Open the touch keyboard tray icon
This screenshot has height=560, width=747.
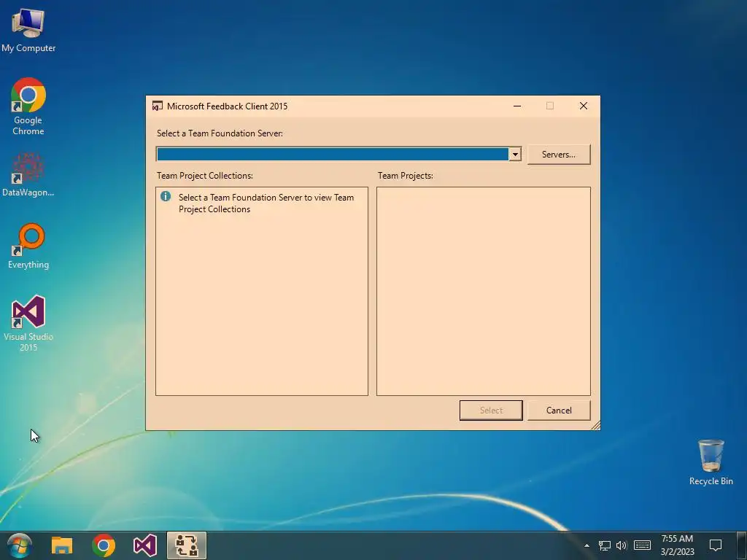coord(642,545)
